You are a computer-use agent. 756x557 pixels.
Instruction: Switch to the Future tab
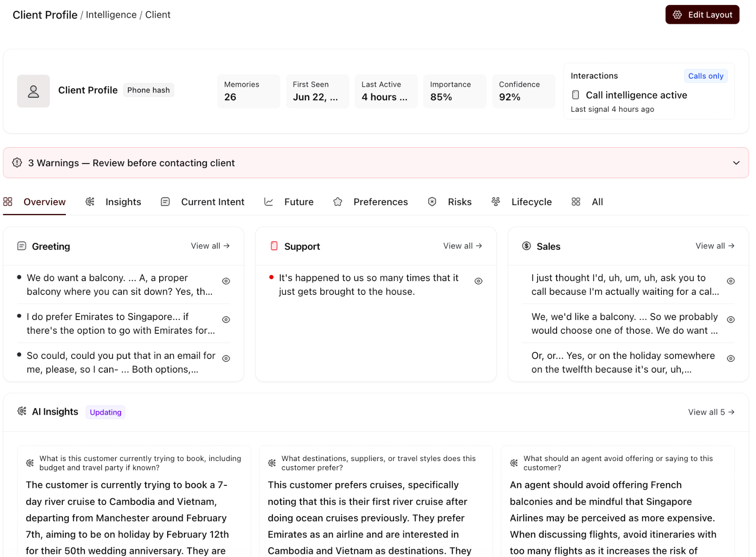pyautogui.click(x=289, y=202)
